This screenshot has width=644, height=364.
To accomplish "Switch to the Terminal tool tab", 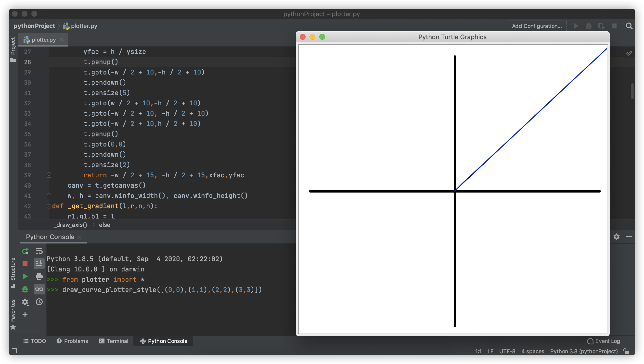I will coord(114,341).
